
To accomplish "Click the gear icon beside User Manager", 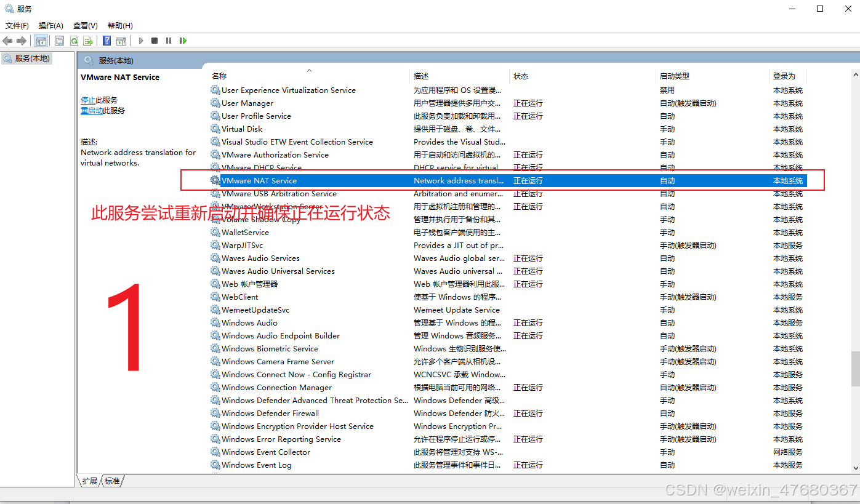I will (x=215, y=103).
